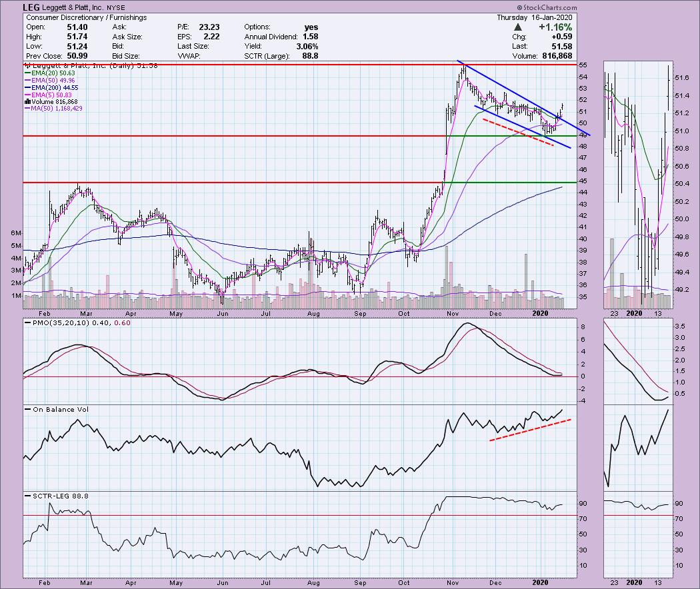Select the Yield value 3.06%

307,47
